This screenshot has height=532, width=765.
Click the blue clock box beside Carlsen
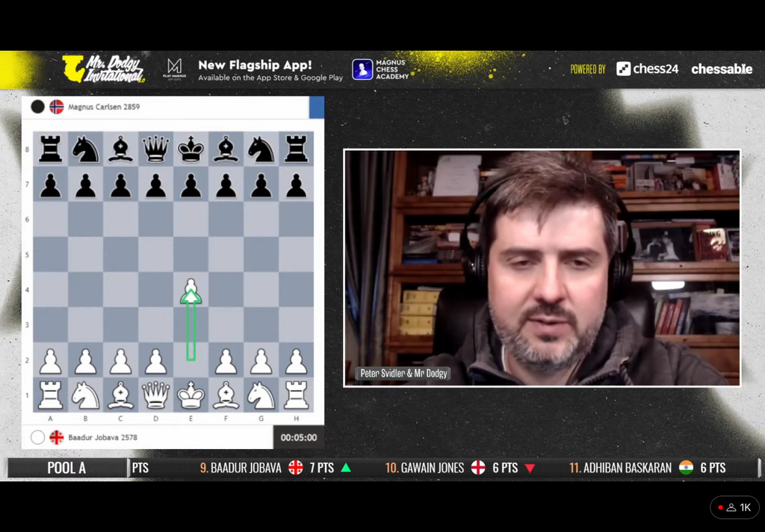317,108
